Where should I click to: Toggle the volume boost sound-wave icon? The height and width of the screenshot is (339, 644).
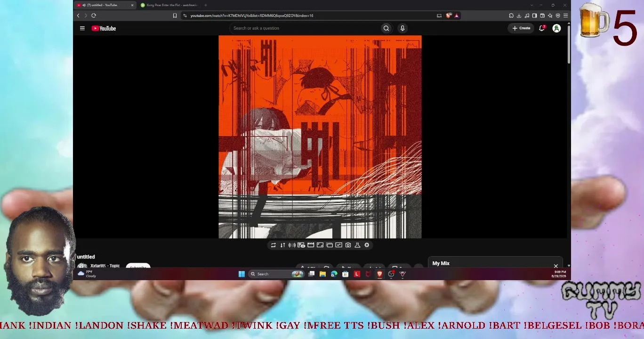pos(292,245)
